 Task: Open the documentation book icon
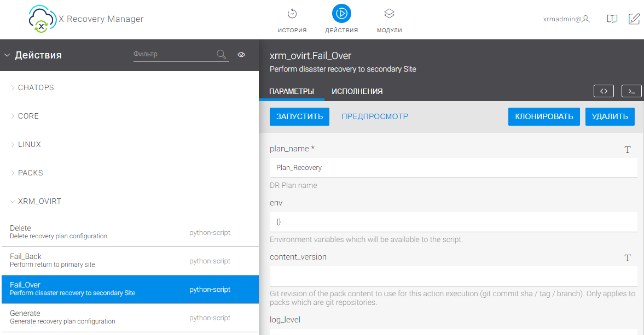click(612, 19)
